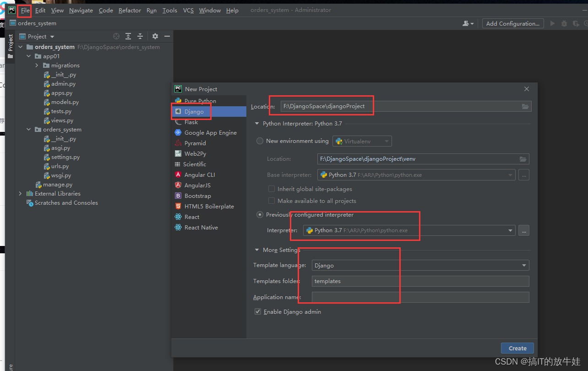Click ellipsis button beside Interpreter field

[x=524, y=230]
